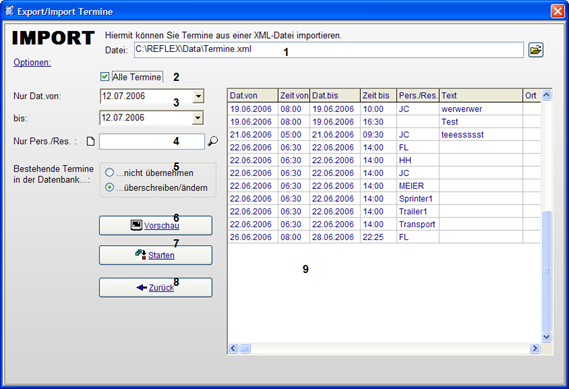Select the row with text werwerwer

(x=384, y=109)
